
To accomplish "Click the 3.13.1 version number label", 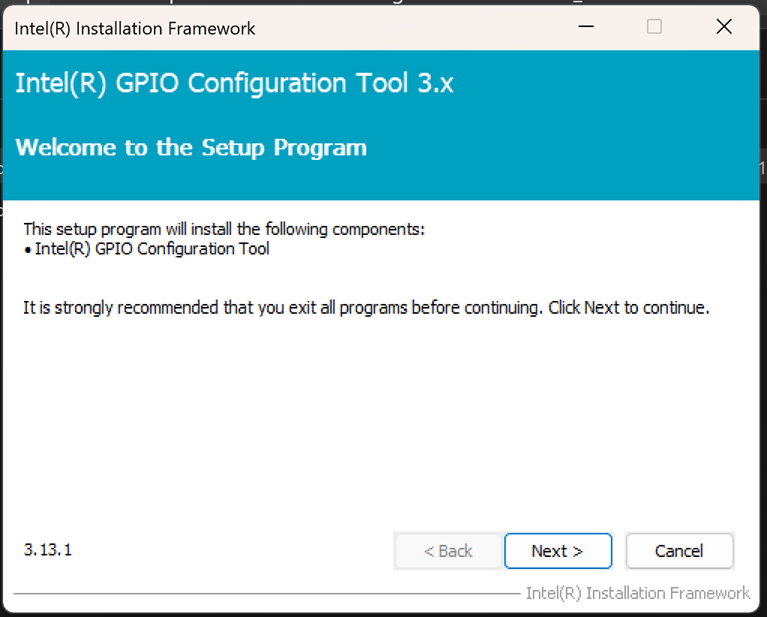I will [x=48, y=549].
